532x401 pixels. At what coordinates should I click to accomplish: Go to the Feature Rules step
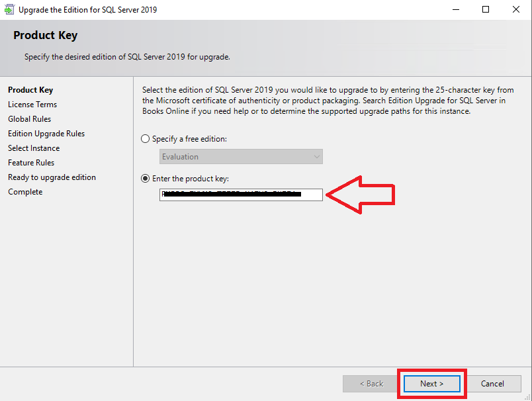[31, 163]
